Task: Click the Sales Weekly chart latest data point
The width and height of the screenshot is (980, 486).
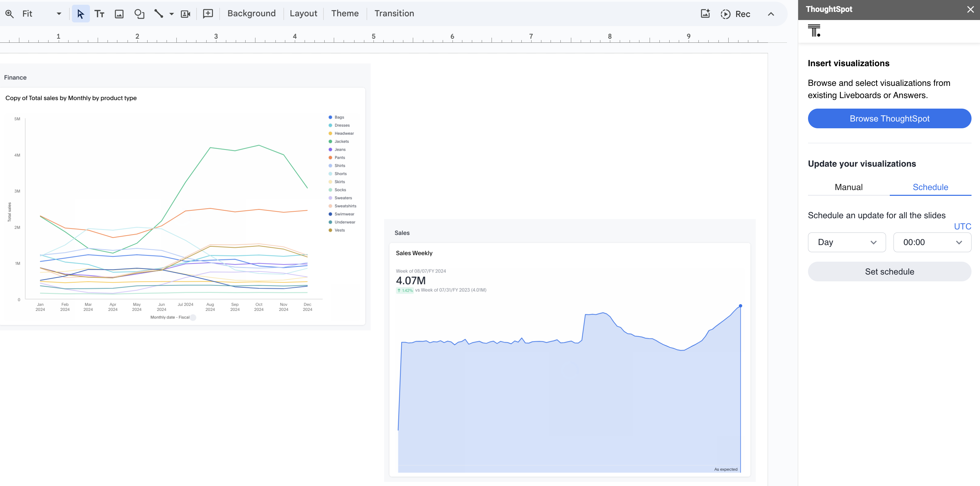Action: point(740,305)
